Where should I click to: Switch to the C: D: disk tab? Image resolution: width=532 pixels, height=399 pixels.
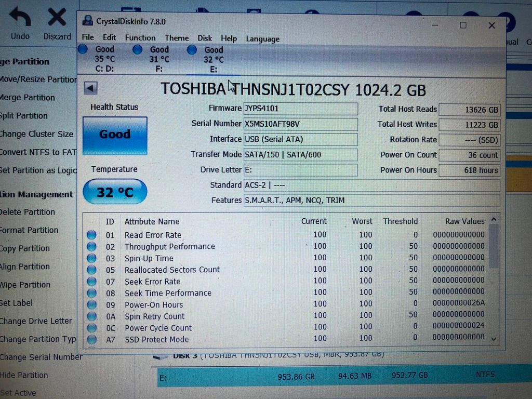pos(104,59)
